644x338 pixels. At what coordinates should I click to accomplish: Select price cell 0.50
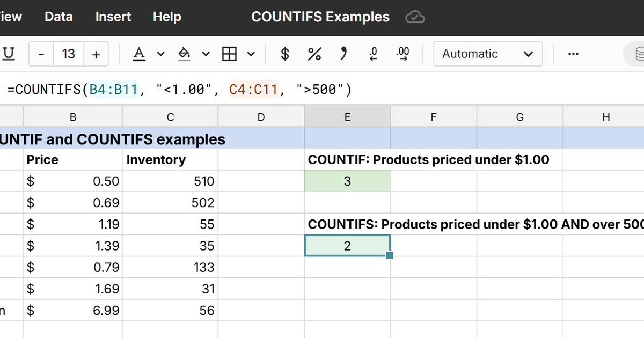tap(73, 181)
